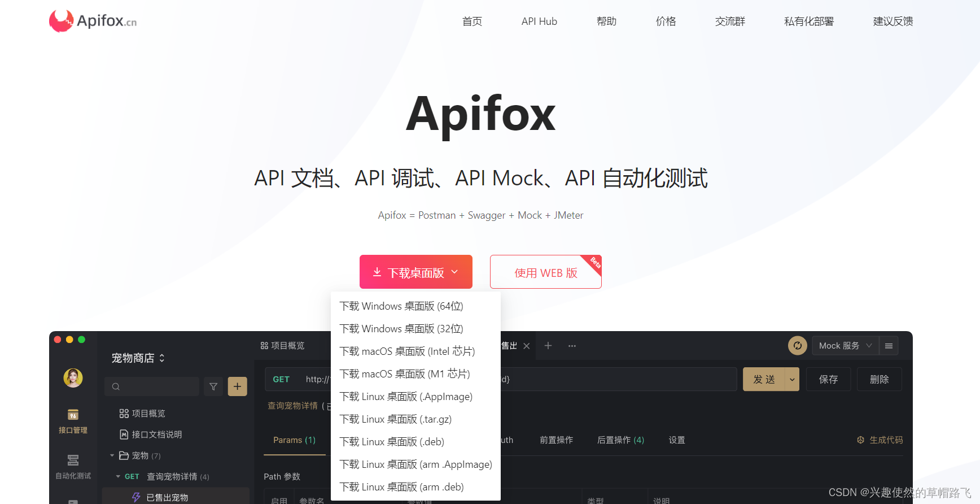Open 交流群 community link
The image size is (980, 504).
730,21
